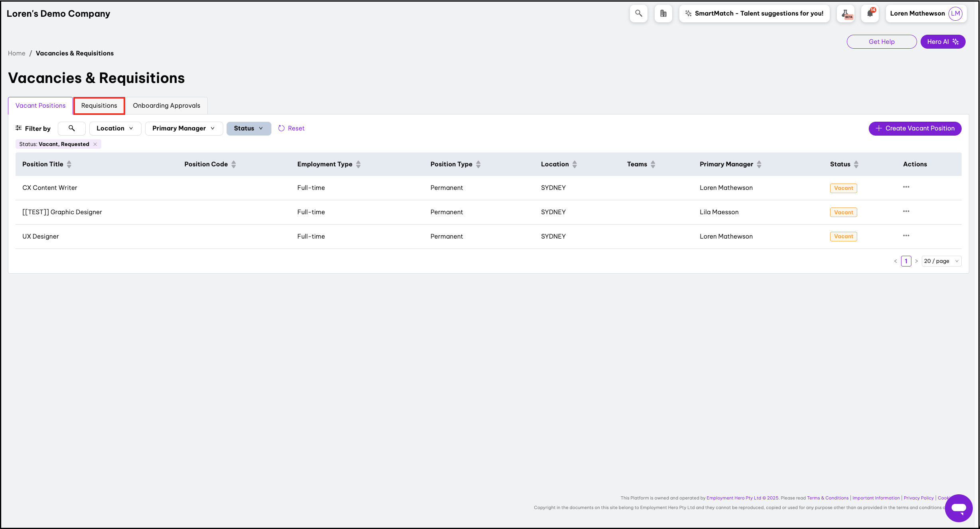Remove the Status: Vacant, Requested filter chip
980x529 pixels.
[95, 144]
